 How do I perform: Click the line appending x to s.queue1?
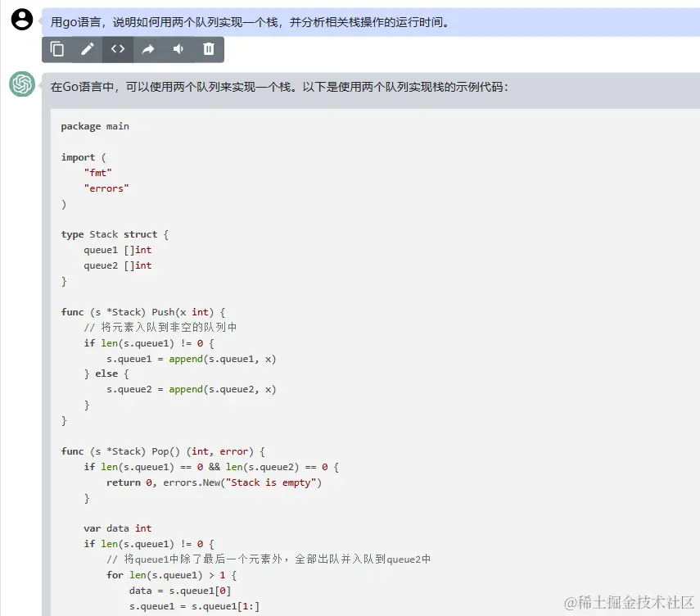[x=192, y=359]
